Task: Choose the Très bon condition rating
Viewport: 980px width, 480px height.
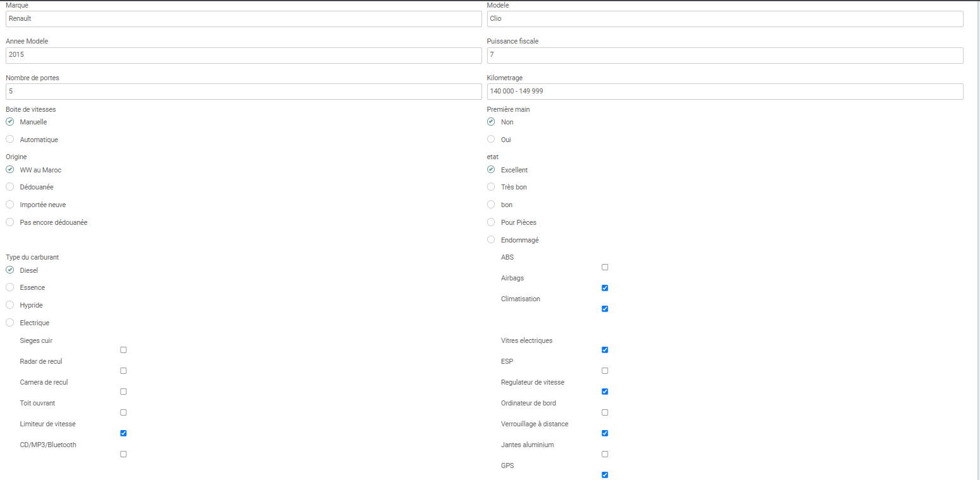Action: 491,186
